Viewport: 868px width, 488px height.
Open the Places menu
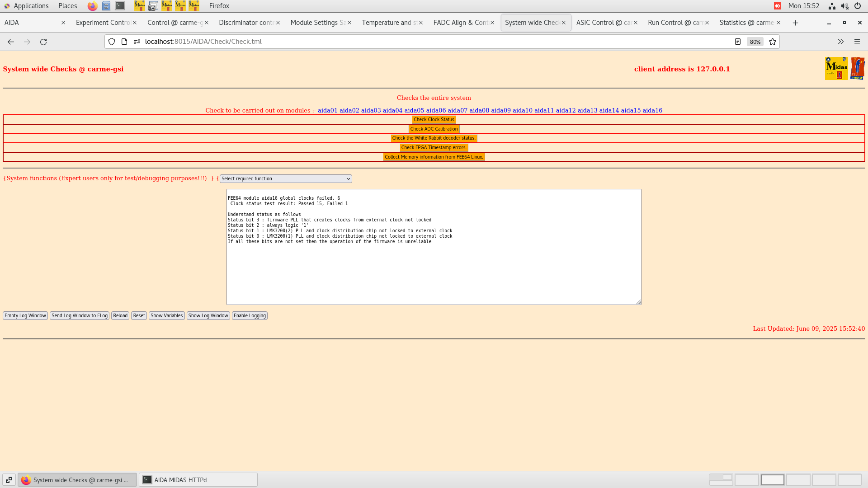click(x=67, y=6)
